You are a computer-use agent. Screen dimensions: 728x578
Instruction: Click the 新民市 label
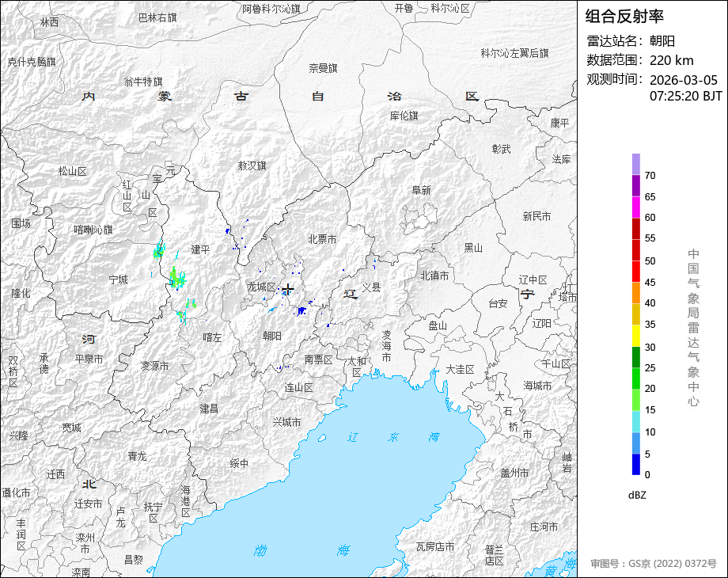tap(537, 216)
